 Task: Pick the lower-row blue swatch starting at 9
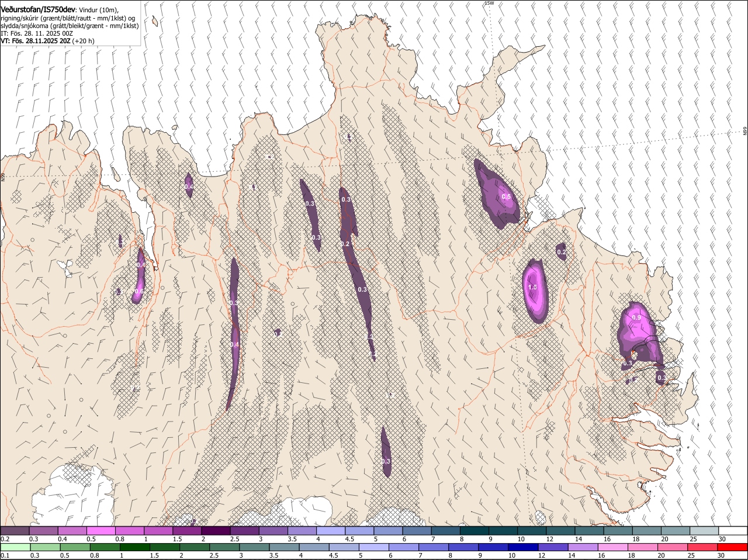[493, 547]
